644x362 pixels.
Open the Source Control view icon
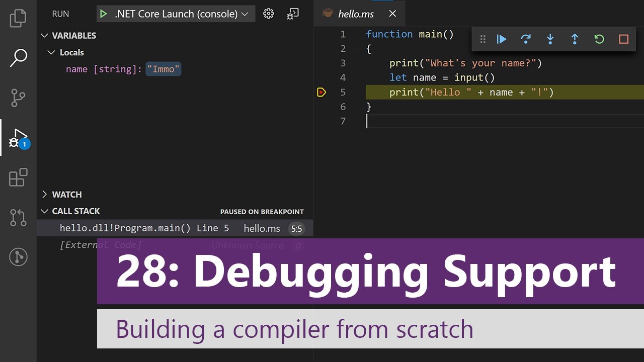click(18, 98)
